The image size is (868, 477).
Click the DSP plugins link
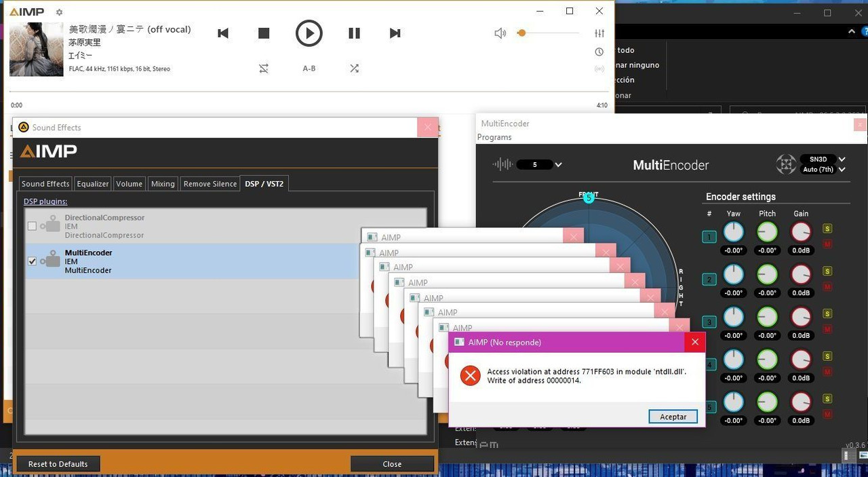pos(45,202)
